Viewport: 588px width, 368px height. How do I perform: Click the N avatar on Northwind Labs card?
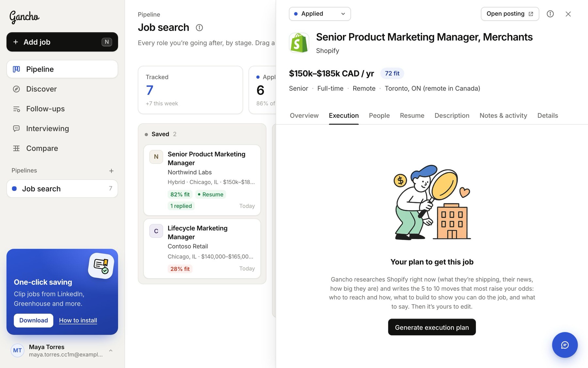click(156, 157)
